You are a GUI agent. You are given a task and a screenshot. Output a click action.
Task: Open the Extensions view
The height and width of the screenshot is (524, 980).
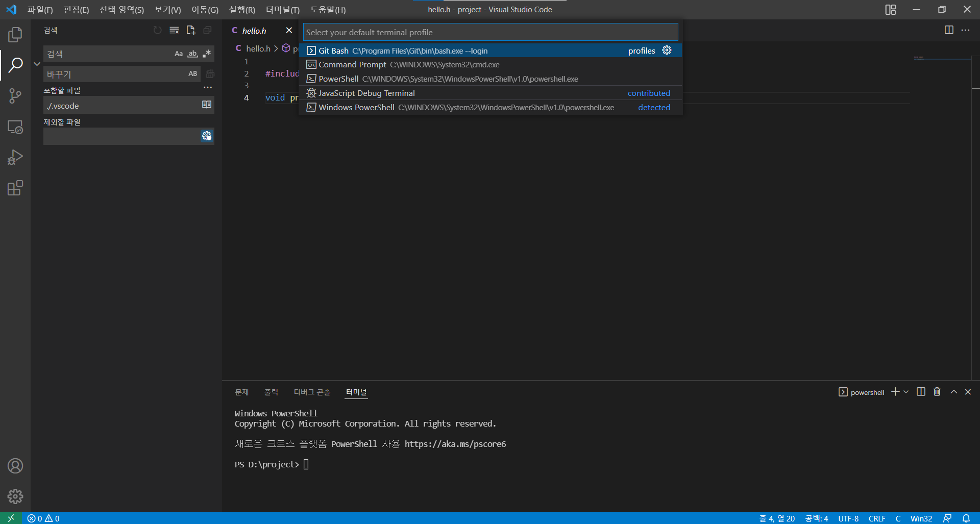(x=15, y=188)
